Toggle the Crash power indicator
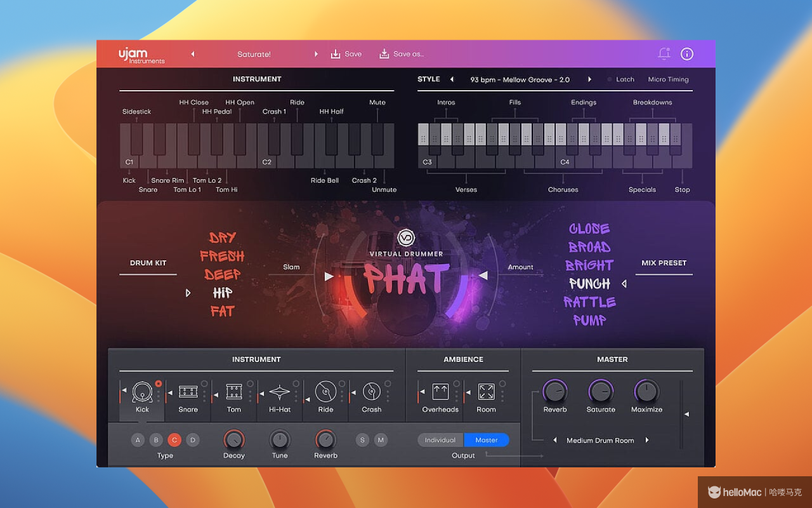 click(x=388, y=384)
